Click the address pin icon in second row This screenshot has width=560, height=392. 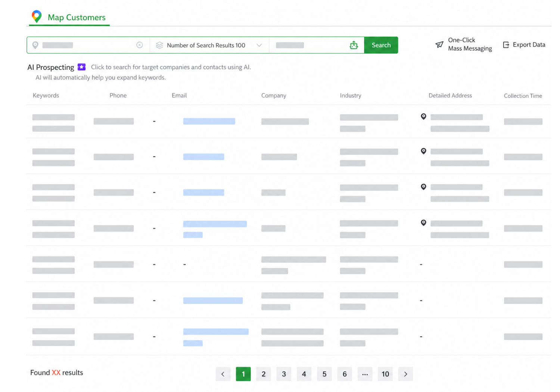[x=423, y=151]
